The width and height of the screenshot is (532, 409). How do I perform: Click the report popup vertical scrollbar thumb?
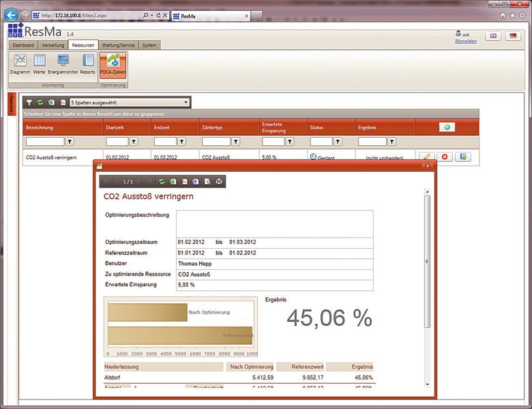tap(427, 261)
